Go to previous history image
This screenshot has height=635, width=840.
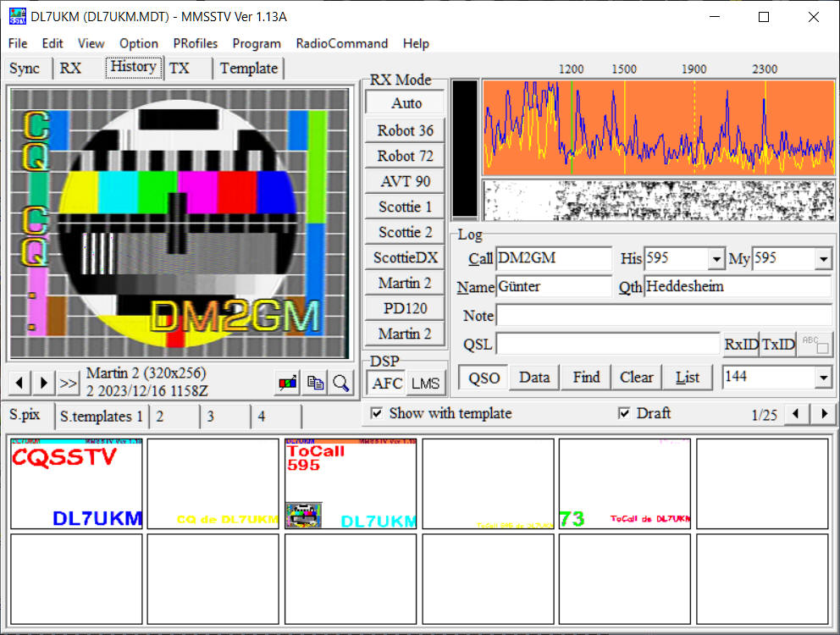(20, 383)
